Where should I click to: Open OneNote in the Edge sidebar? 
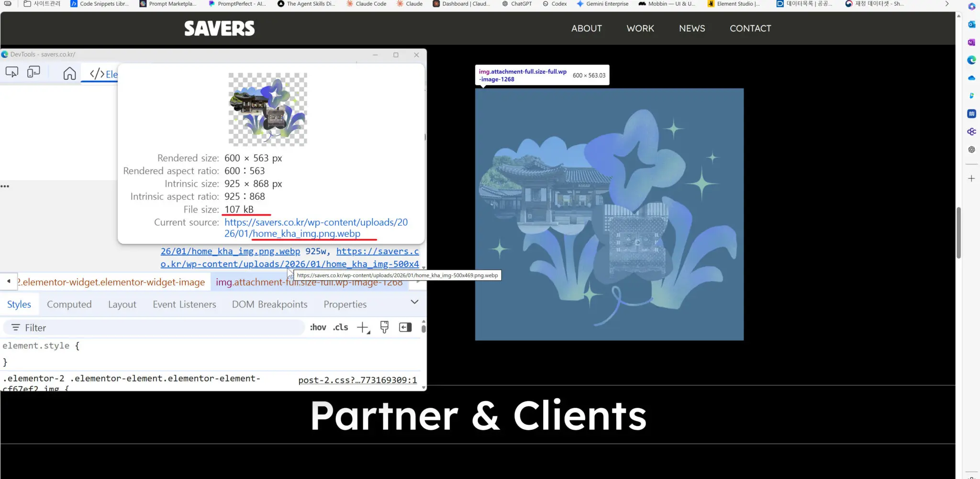[971, 42]
